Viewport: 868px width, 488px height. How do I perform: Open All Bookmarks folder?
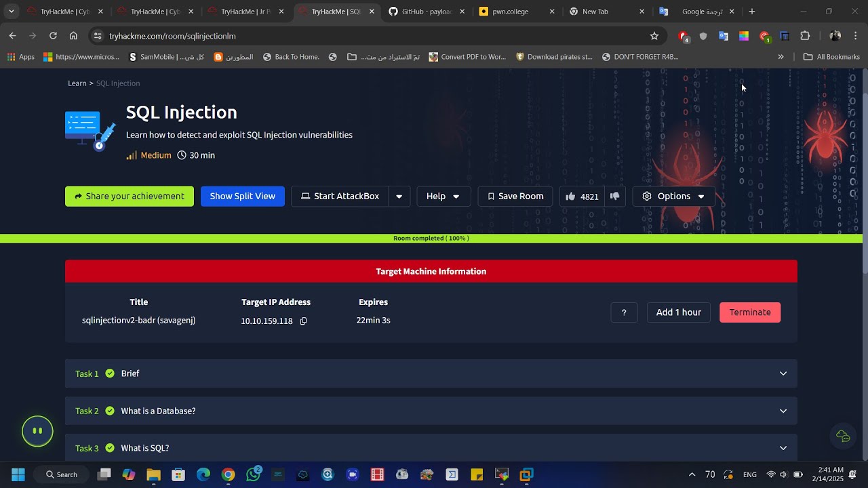tap(831, 57)
